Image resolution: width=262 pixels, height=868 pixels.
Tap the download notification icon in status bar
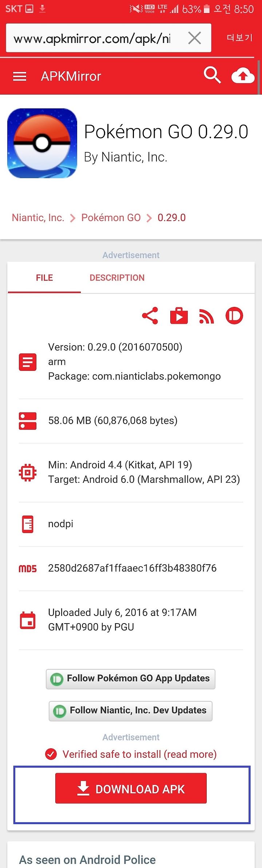point(43,9)
